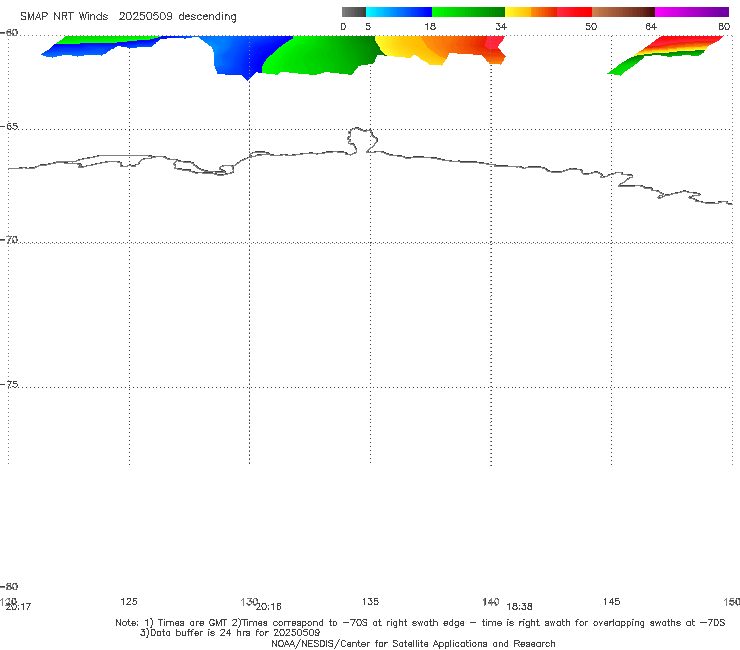Viewport: 740px width, 650px height.
Task: Click the 'SMAP NRT Winds 20250509 descending' title
Action: tap(128, 17)
